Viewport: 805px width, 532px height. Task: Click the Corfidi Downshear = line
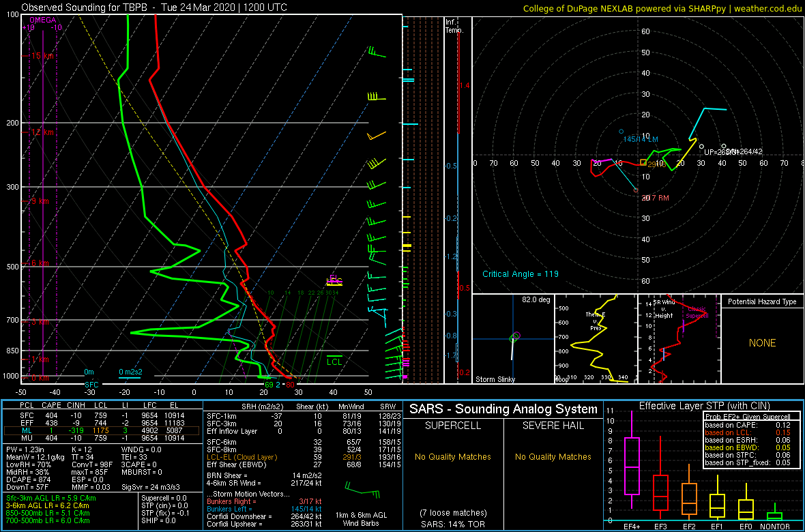click(265, 516)
